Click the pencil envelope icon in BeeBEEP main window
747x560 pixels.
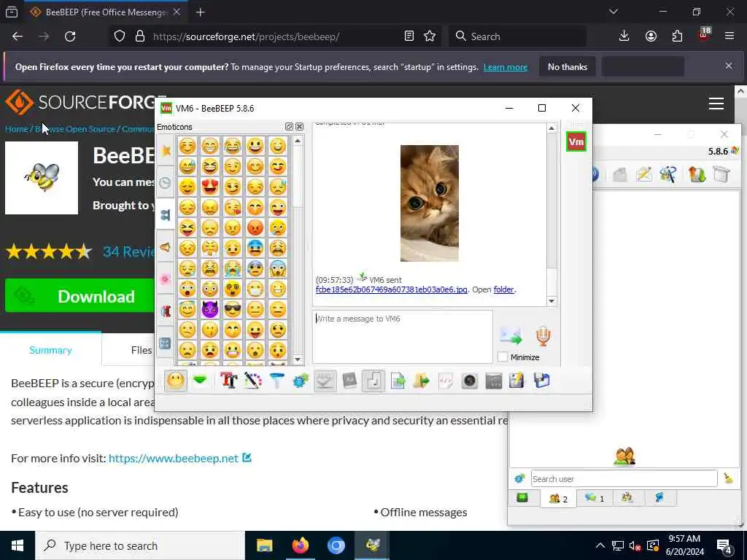[643, 174]
